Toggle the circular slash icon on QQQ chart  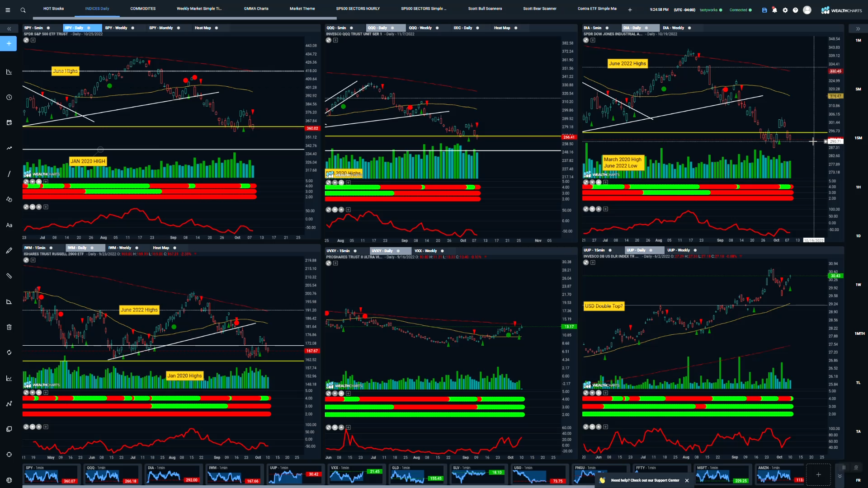pyautogui.click(x=329, y=40)
